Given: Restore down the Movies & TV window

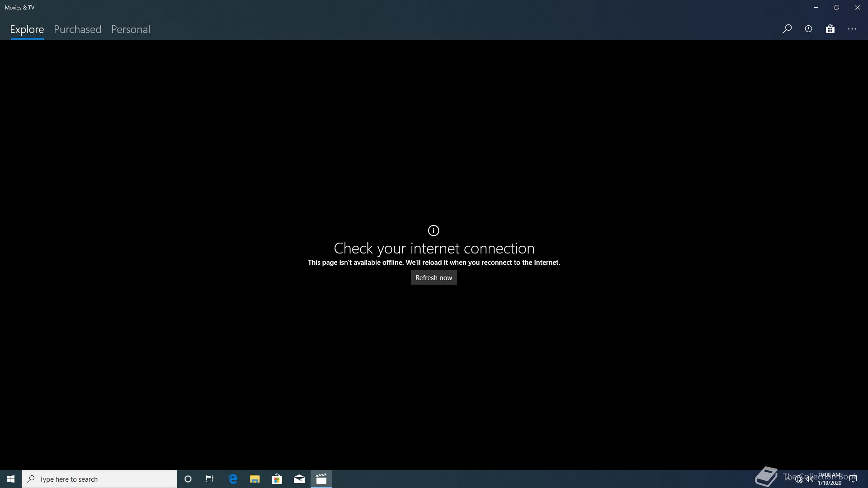Looking at the screenshot, I should (837, 7).
